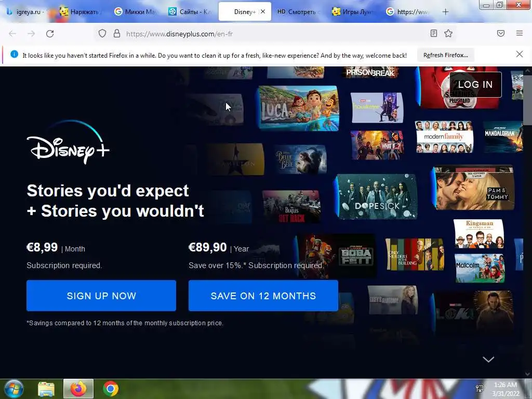Click the LOG IN button

(x=475, y=85)
